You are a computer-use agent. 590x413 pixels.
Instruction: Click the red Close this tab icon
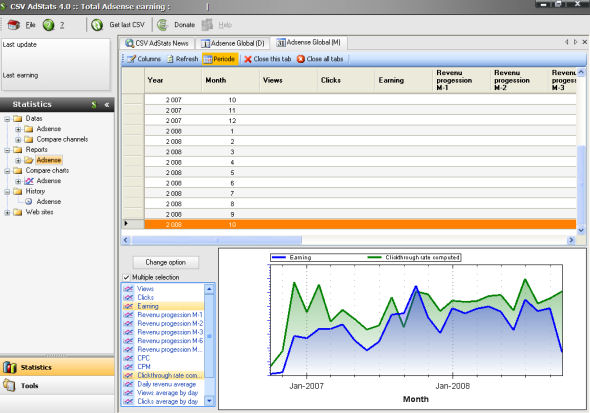click(248, 59)
